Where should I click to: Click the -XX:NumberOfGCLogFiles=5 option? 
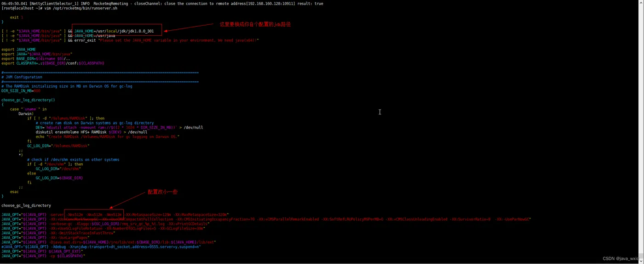[132, 228]
